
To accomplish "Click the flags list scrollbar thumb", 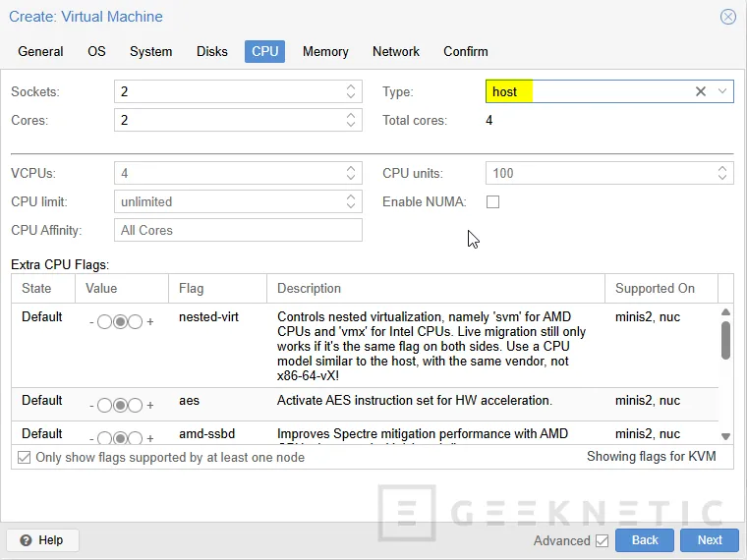I will point(725,340).
